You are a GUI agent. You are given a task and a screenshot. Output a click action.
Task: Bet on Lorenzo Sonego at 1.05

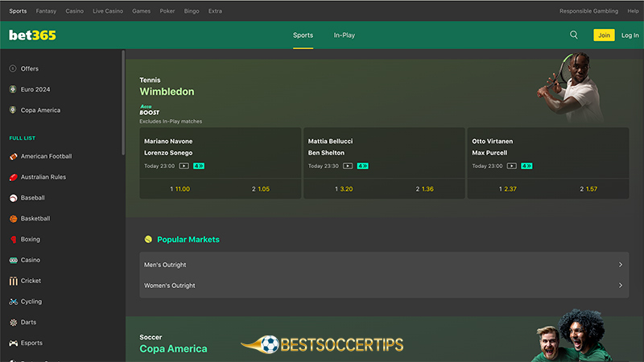[261, 189]
